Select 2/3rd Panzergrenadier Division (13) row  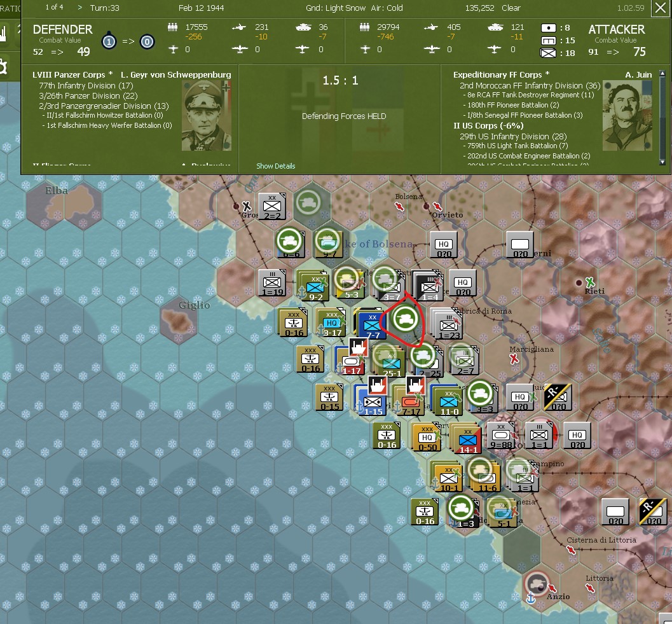coord(104,106)
